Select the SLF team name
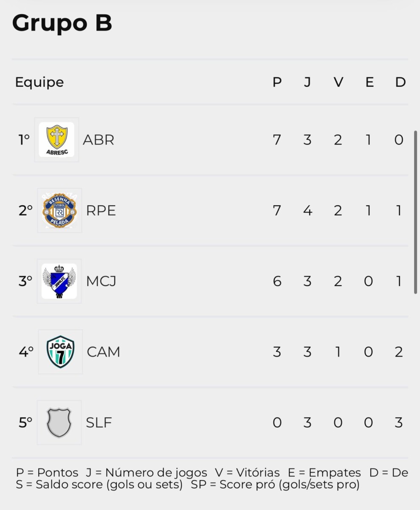Screen dimensions: 420x510 pyautogui.click(x=99, y=422)
